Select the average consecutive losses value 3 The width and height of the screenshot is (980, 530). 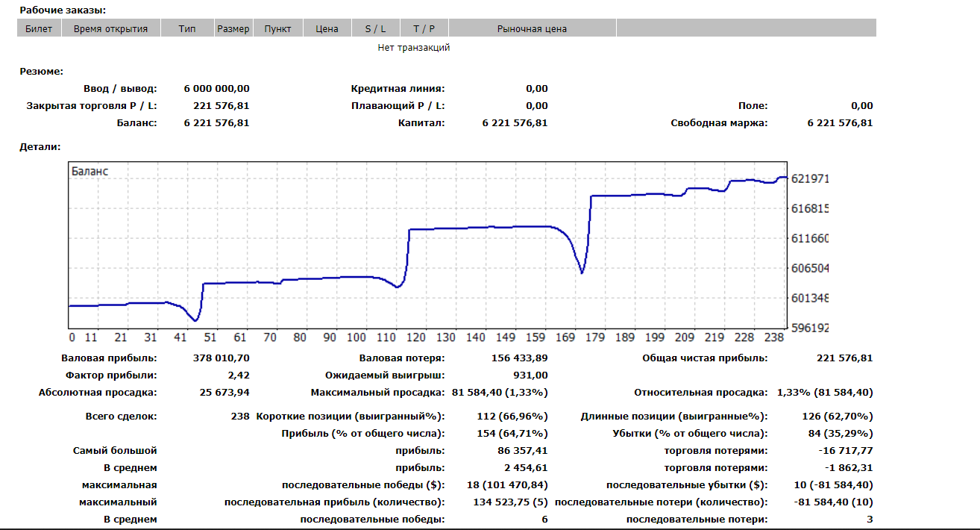(870, 520)
